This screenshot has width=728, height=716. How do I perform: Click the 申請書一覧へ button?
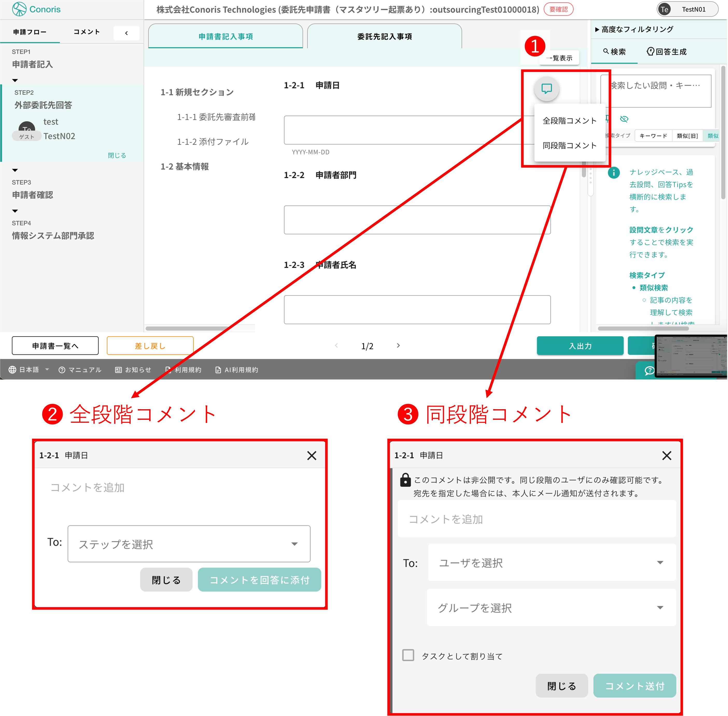click(55, 346)
